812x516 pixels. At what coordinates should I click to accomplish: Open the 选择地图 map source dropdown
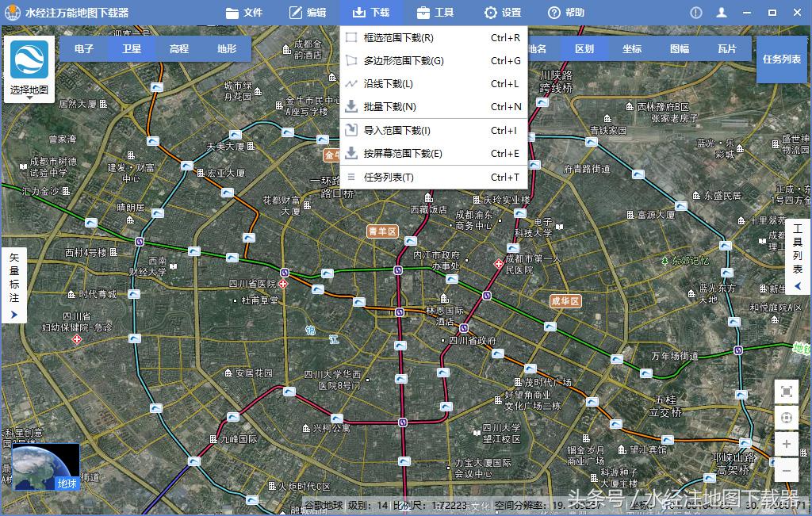(x=29, y=91)
